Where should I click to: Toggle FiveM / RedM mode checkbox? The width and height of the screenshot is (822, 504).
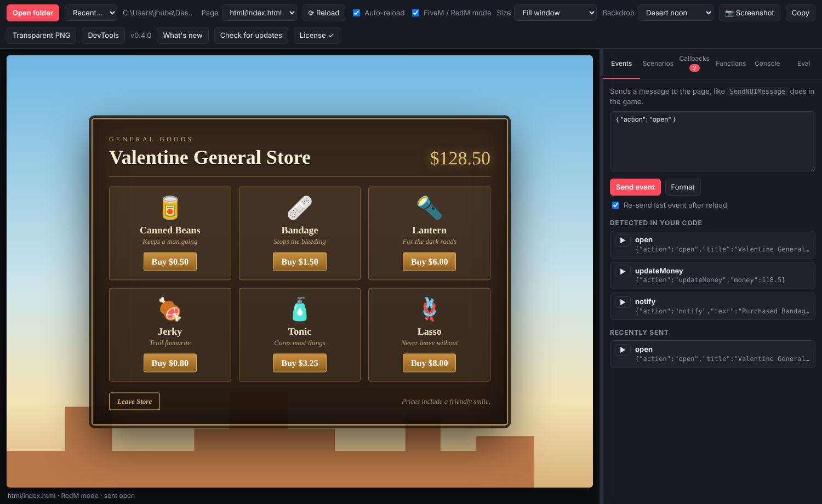[416, 13]
